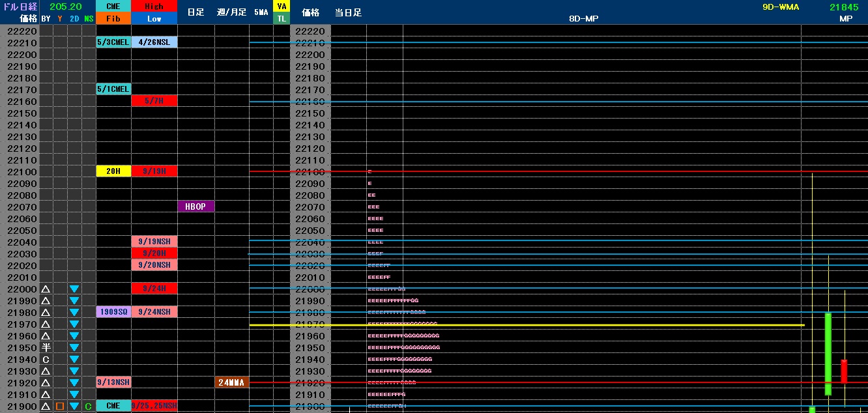868x413 pixels.
Task: Click the brown 24MMA label cell
Action: (x=231, y=382)
